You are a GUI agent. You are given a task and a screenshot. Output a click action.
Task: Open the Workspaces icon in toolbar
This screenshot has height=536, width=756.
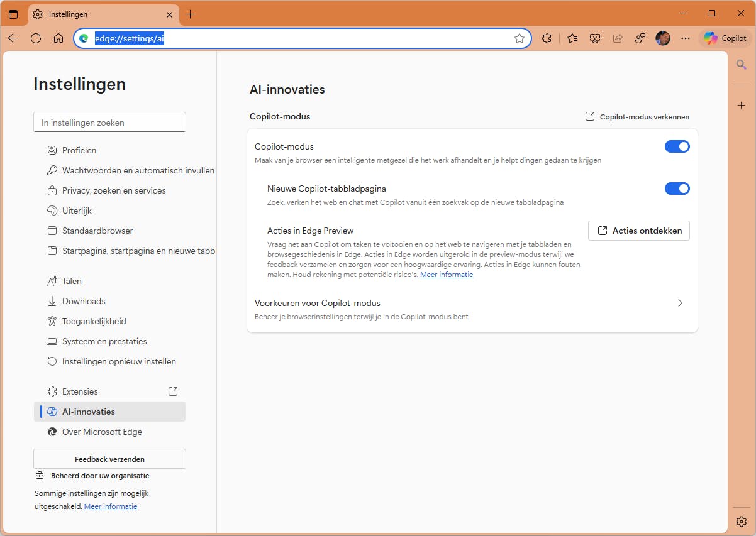coord(640,38)
